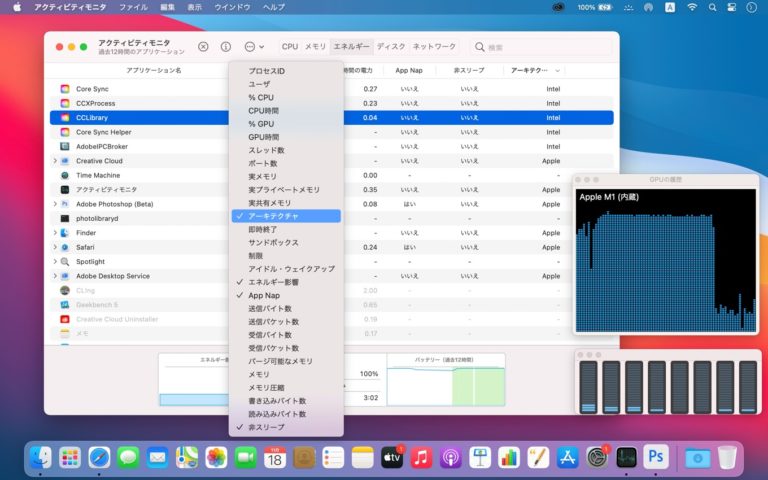The width and height of the screenshot is (768, 480).
Task: Open the ウインドウ menu
Action: pos(232,7)
